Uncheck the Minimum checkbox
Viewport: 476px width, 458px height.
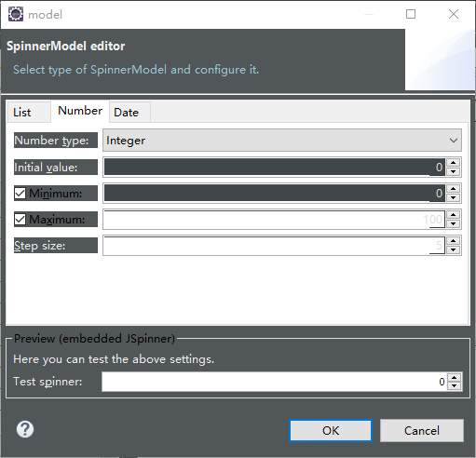pyautogui.click(x=20, y=194)
